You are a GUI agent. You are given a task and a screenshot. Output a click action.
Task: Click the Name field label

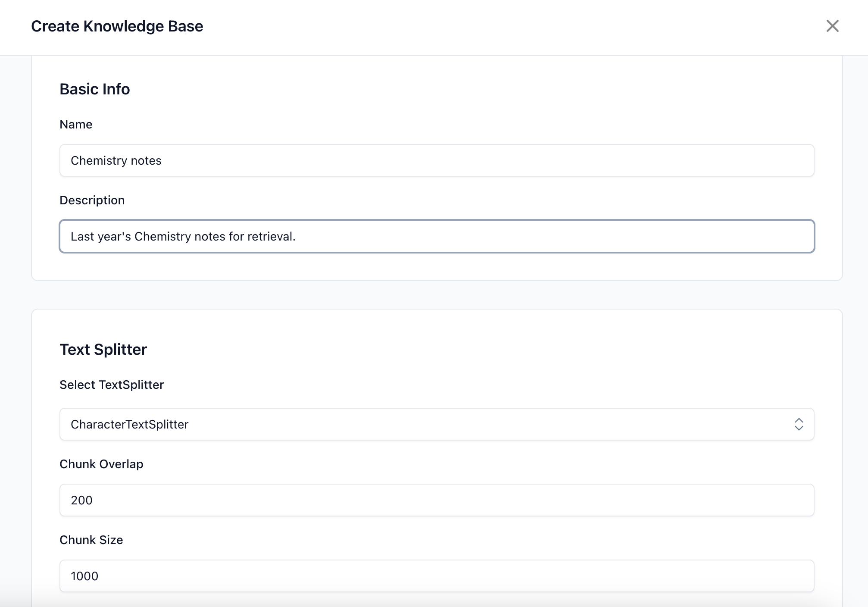coord(76,125)
